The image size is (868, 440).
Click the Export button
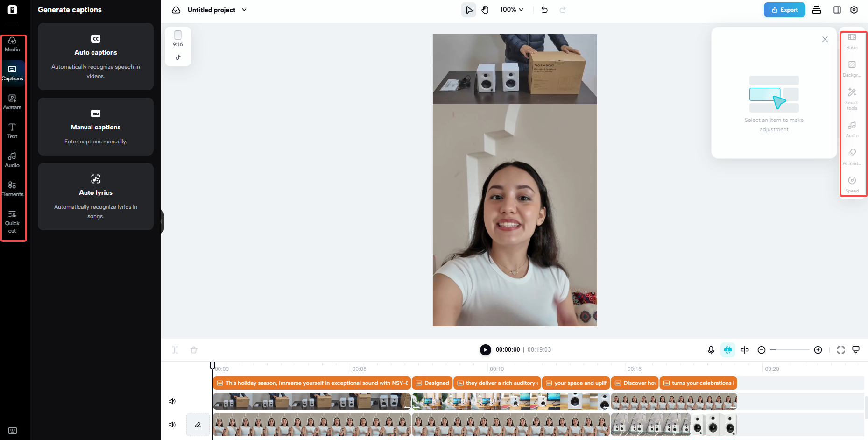pos(784,9)
